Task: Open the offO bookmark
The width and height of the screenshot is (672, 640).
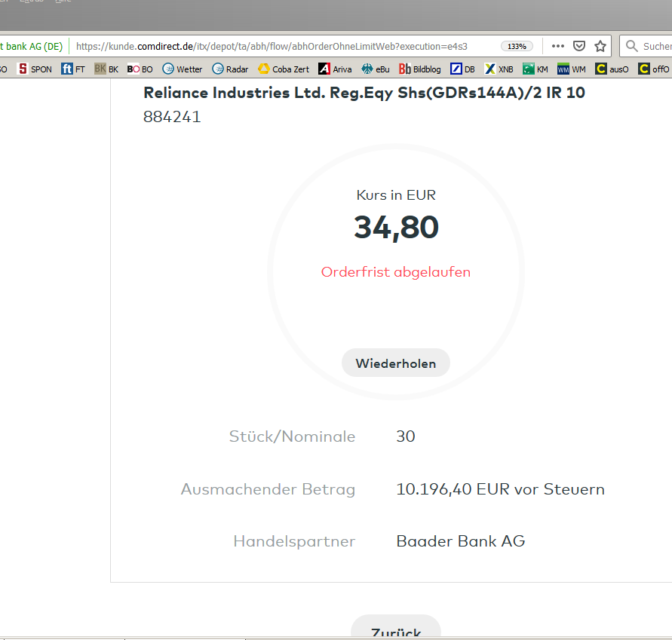Action: (x=654, y=69)
